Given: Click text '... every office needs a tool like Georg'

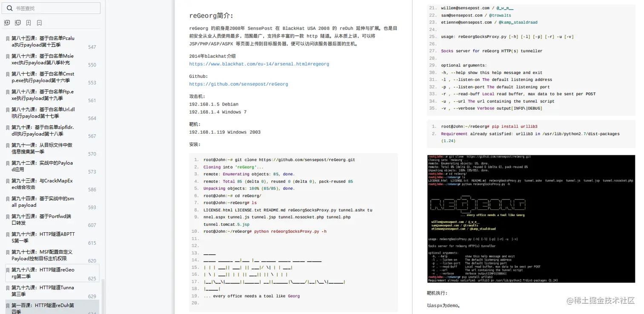Looking at the screenshot, I should (252, 296).
